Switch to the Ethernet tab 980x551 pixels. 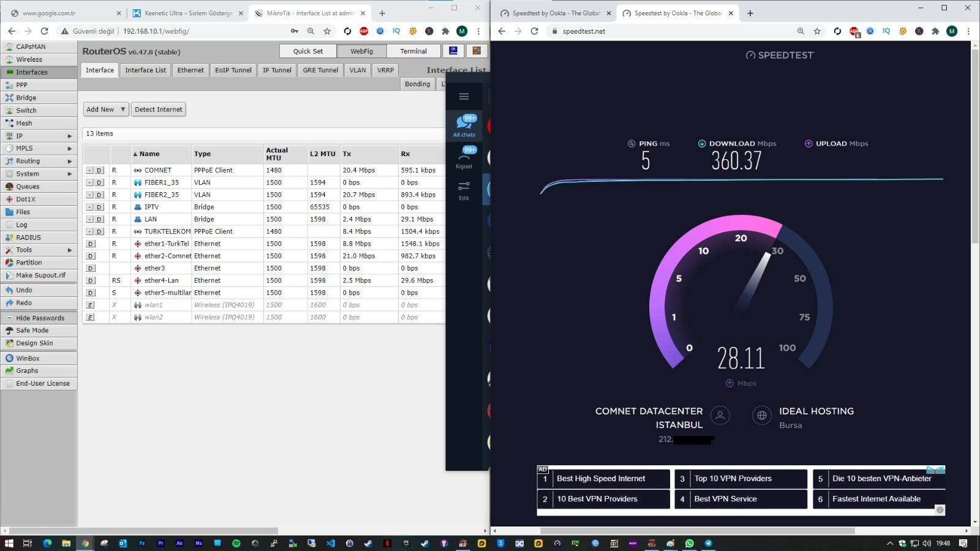pyautogui.click(x=190, y=70)
